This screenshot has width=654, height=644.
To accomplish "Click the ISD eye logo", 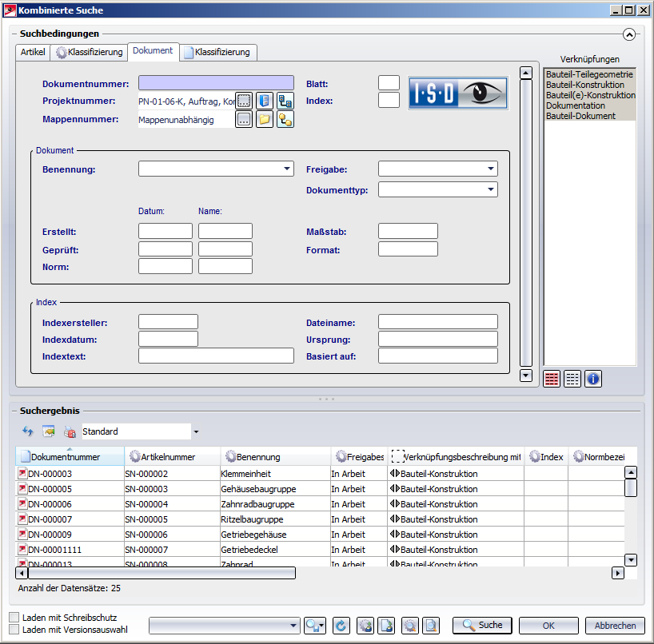I will [x=458, y=93].
